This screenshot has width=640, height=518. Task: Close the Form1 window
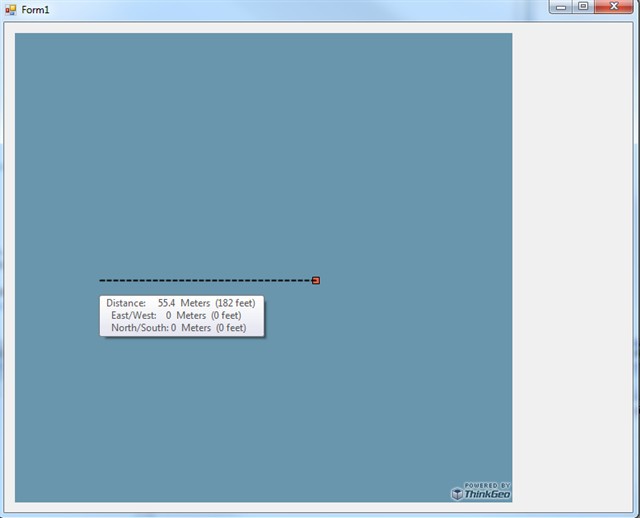coord(614,7)
